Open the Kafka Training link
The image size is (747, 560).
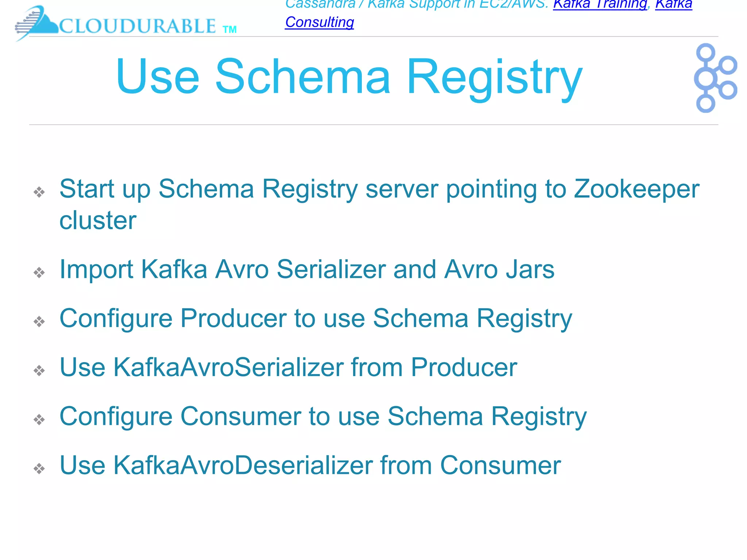pyautogui.click(x=600, y=5)
